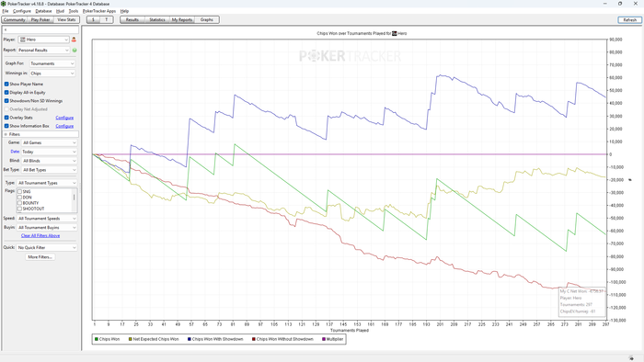
Task: Open the Graph For dropdown
Action: click(52, 63)
